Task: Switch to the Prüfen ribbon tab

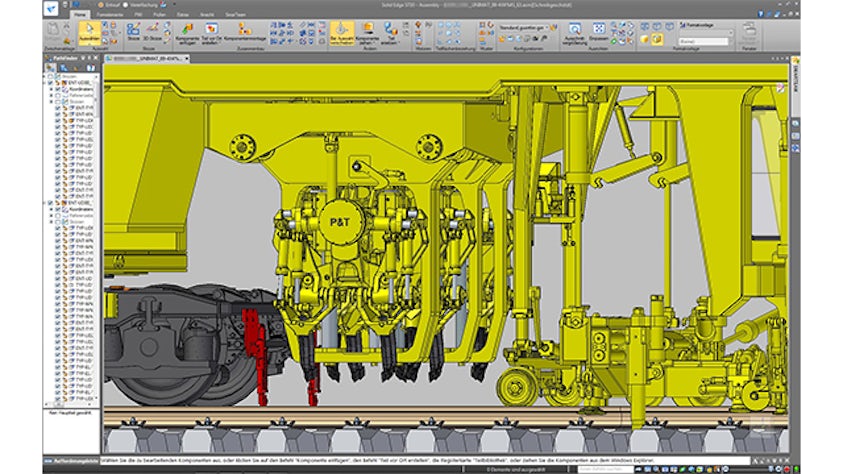Action: (x=160, y=15)
